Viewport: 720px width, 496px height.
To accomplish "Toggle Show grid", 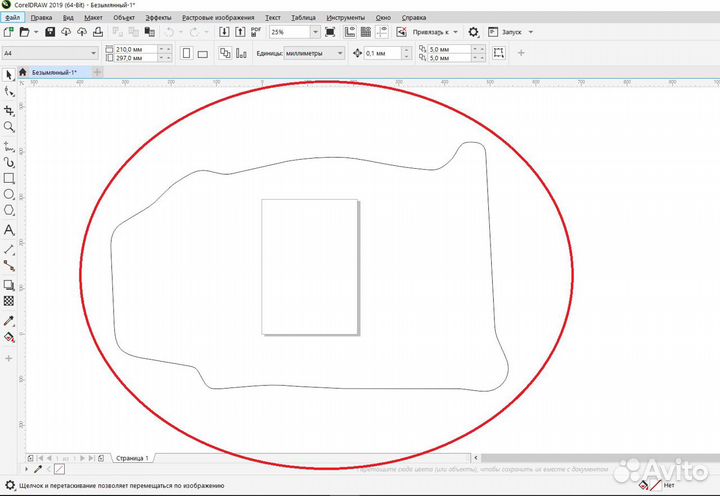I will pos(366,32).
